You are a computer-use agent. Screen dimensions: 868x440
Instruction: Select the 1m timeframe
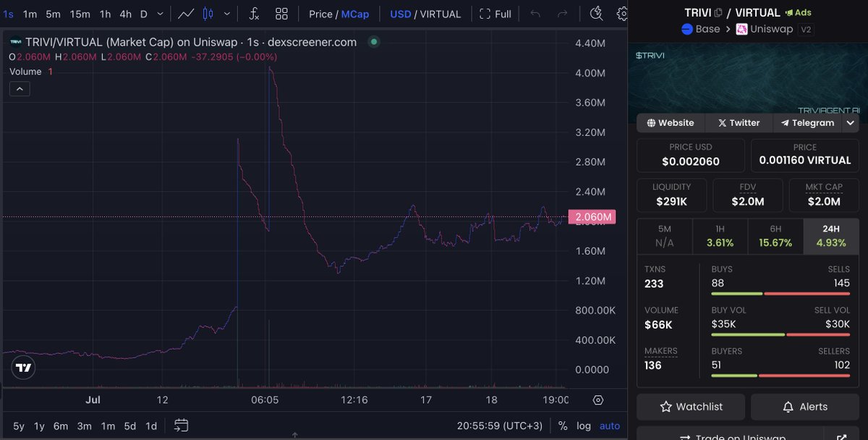30,14
